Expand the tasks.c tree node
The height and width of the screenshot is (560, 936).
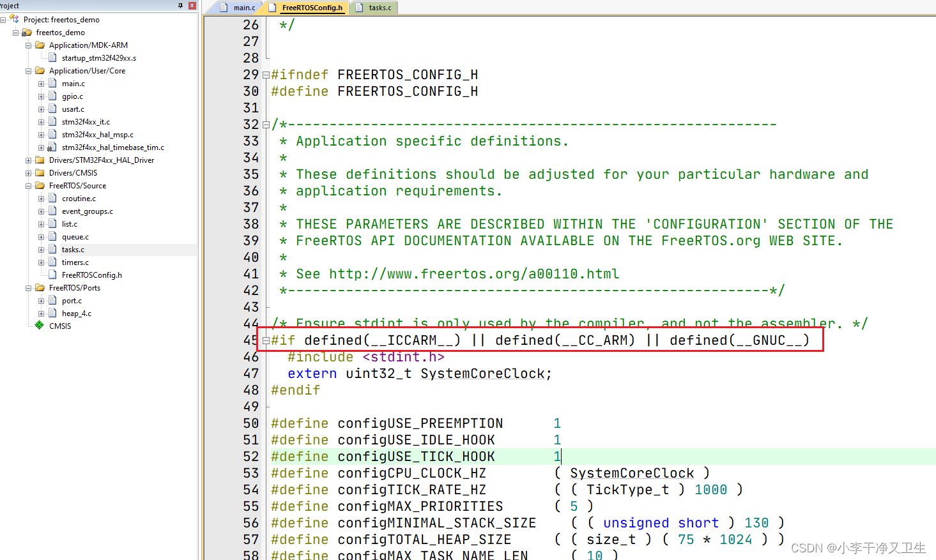pos(41,250)
